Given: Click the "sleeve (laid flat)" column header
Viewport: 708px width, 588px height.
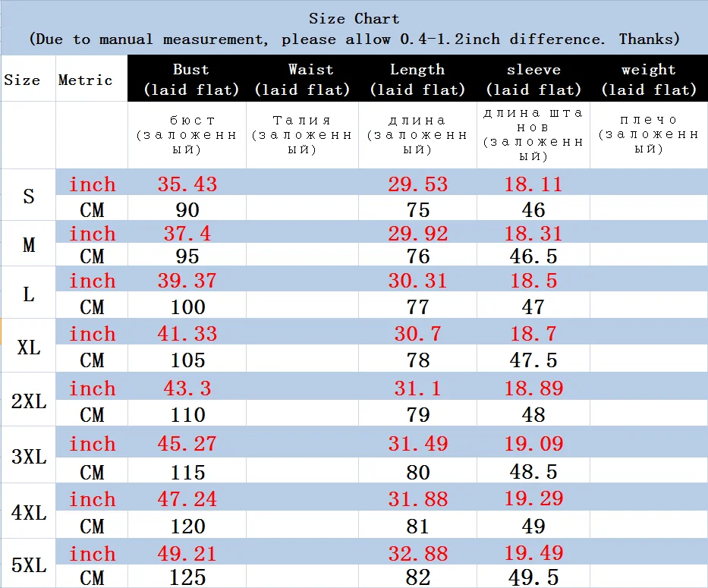Looking at the screenshot, I should pos(533,79).
